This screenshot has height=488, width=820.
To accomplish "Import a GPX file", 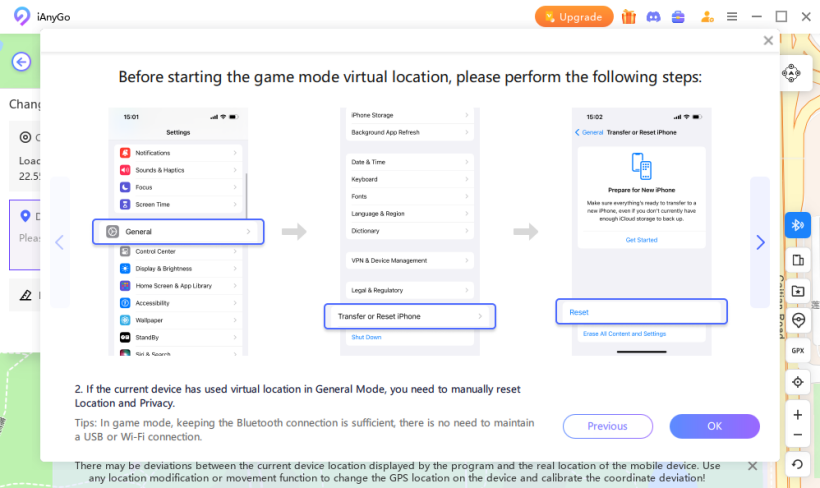I will (798, 351).
